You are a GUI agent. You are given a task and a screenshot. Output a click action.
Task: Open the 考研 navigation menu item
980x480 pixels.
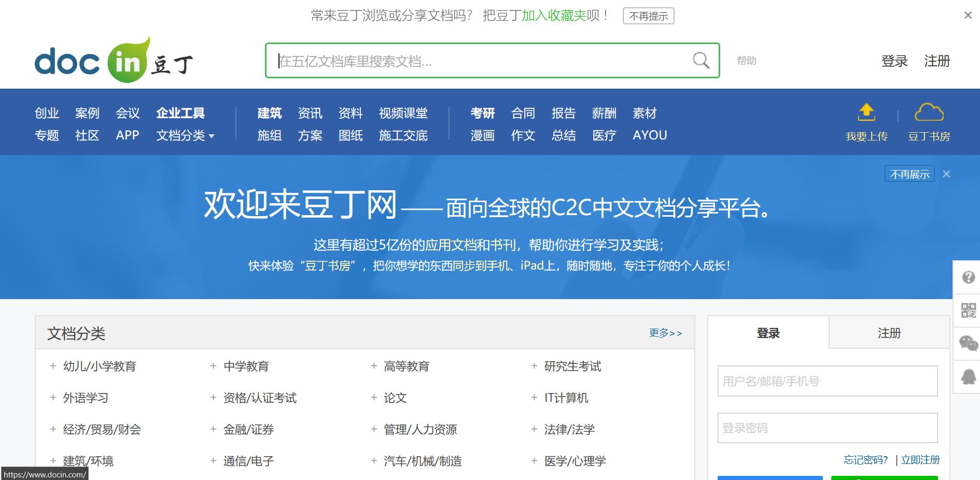[x=482, y=113]
